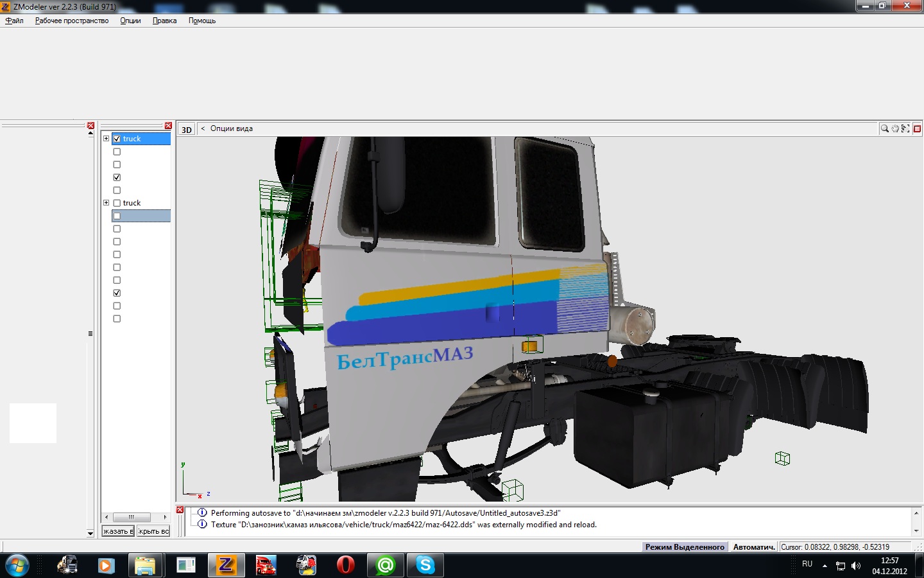
Task: Click the arrow before Опции вида
Action: pyautogui.click(x=203, y=128)
